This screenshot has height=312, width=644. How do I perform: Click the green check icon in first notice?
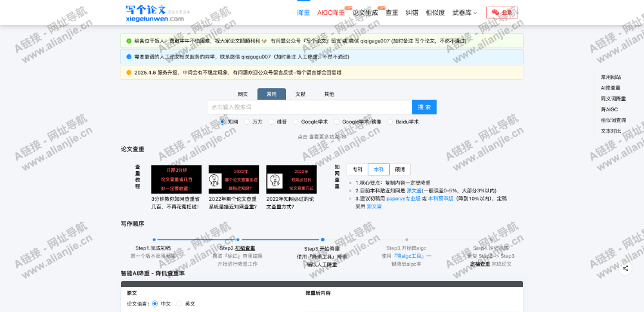click(x=129, y=41)
